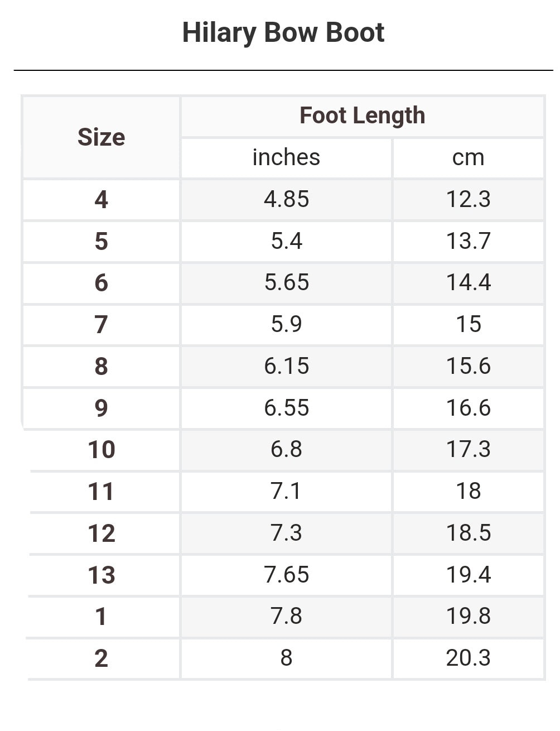560x731 pixels.
Task: Click the 15.6 cm cell
Action: 468,366
